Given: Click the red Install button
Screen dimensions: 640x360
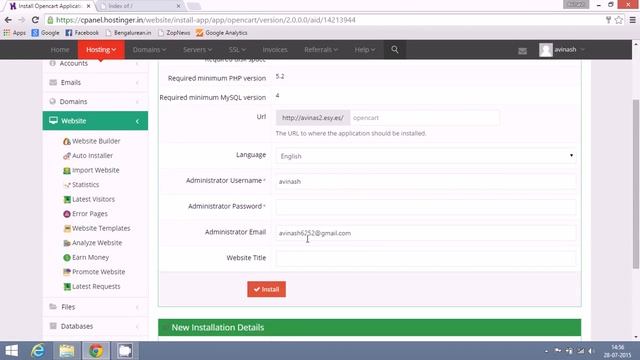Looking at the screenshot, I should pos(267,289).
